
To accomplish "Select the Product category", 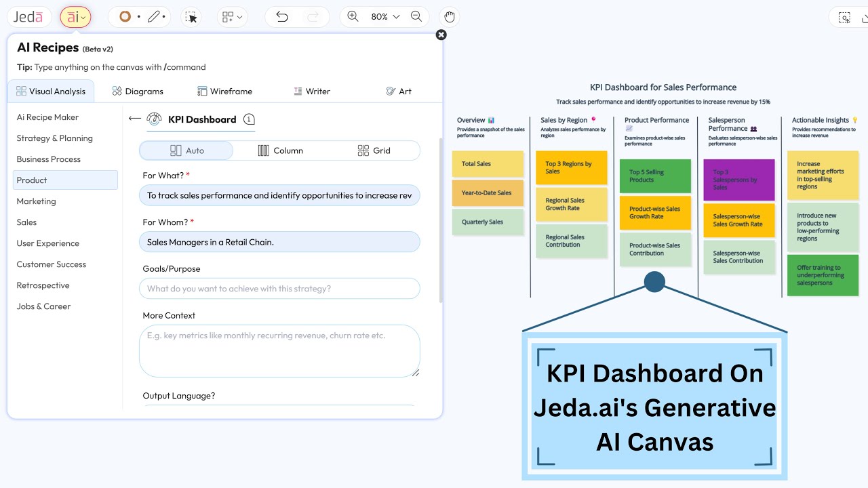I will pyautogui.click(x=65, y=180).
